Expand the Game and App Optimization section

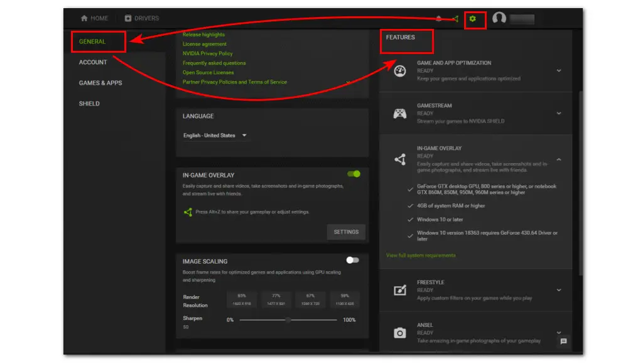point(559,71)
